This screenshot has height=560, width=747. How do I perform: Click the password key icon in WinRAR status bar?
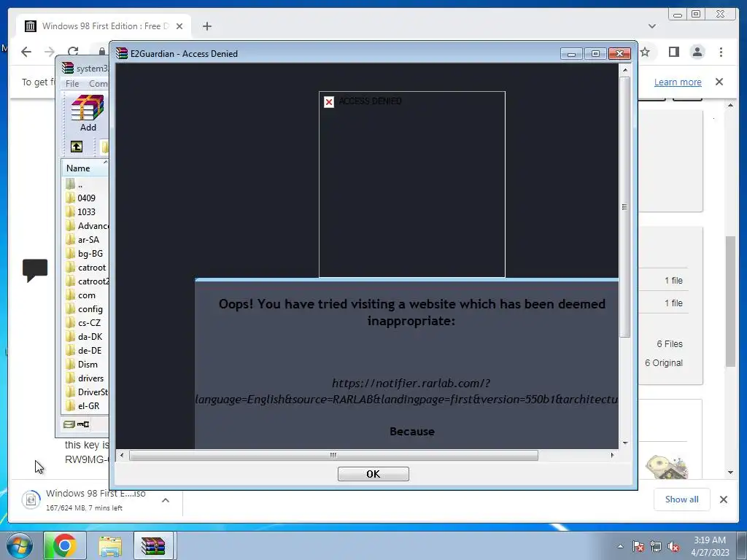point(83,424)
